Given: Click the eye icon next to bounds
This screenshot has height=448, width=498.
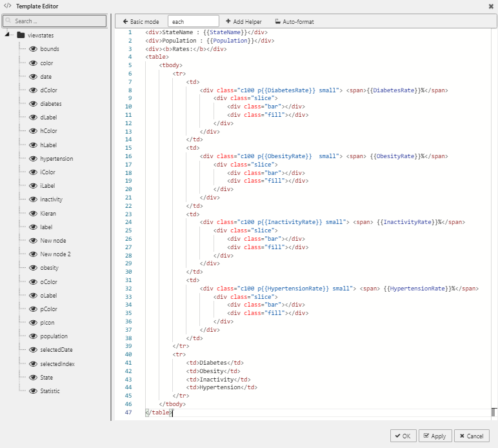Looking at the screenshot, I should [x=34, y=49].
